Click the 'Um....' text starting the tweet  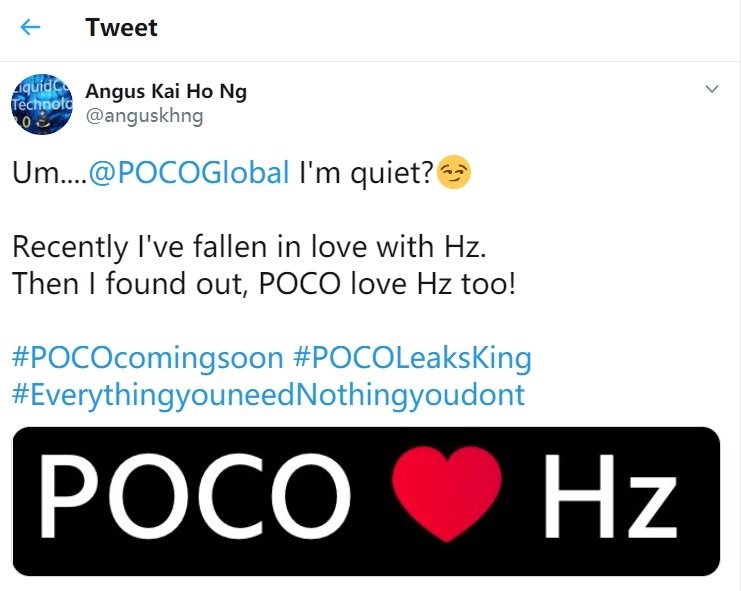point(49,175)
